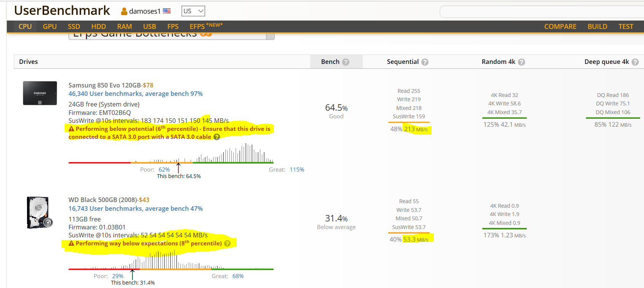Click the WD Black 31.4% bench score
The height and width of the screenshot is (288, 644).
pyautogui.click(x=336, y=218)
